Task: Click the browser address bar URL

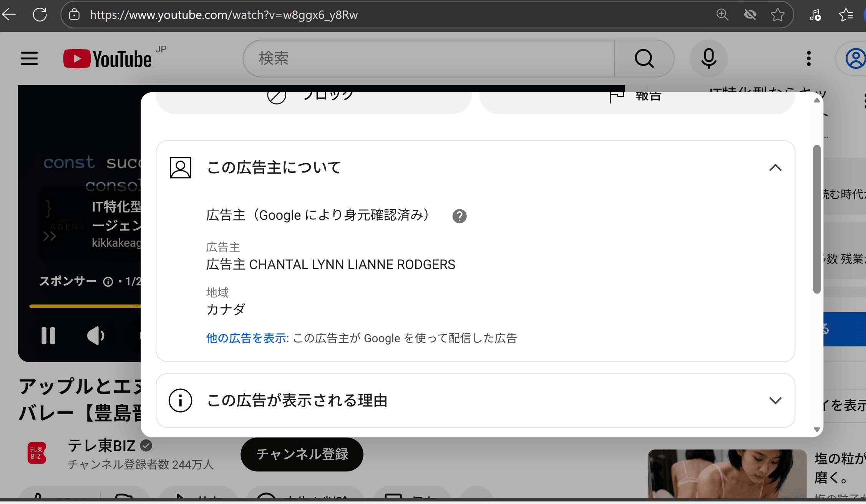Action: 224,15
